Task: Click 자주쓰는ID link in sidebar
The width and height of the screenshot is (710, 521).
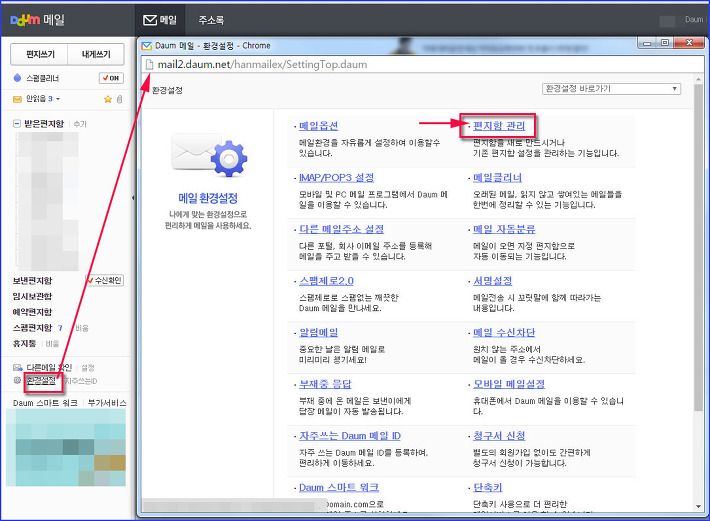Action: pos(81,381)
